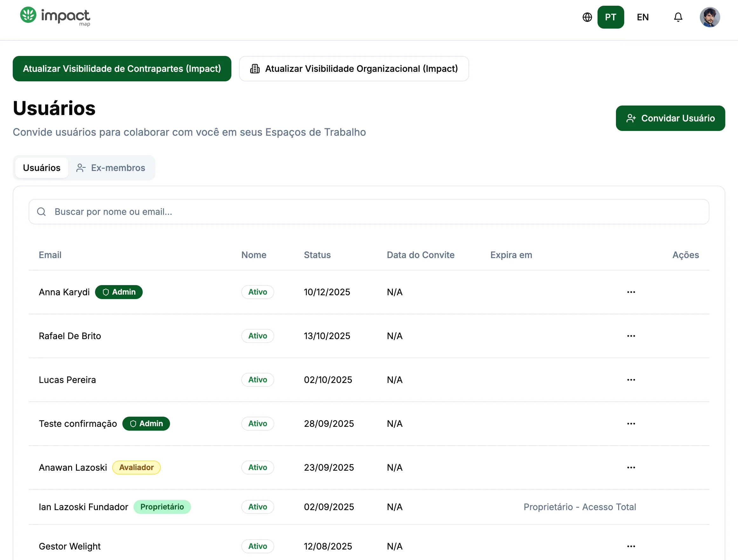Focus the search by name or email field
The height and width of the screenshot is (560, 738).
coord(369,211)
